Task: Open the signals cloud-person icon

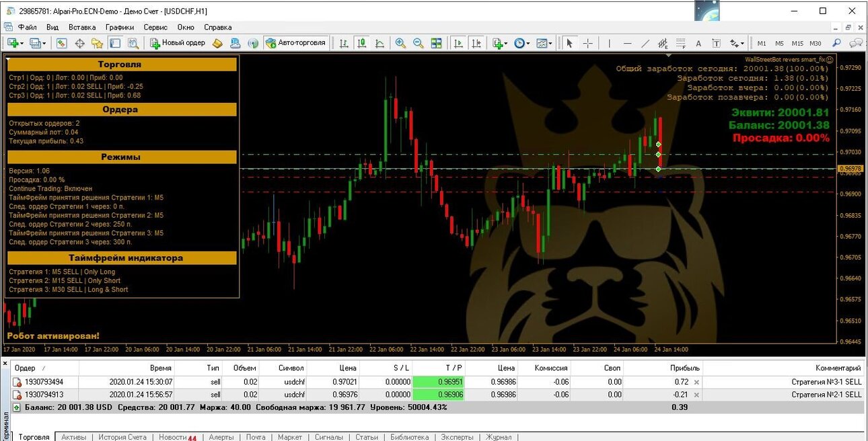Action: tap(235, 43)
